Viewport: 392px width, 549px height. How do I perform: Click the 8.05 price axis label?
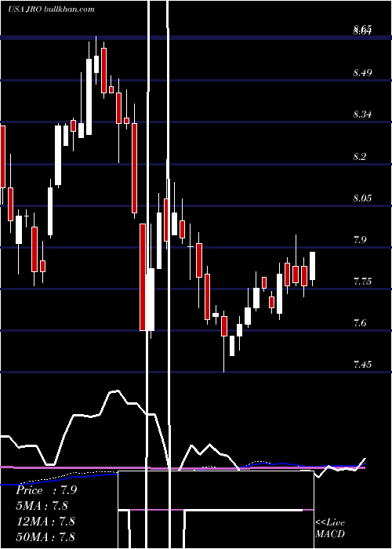click(362, 198)
